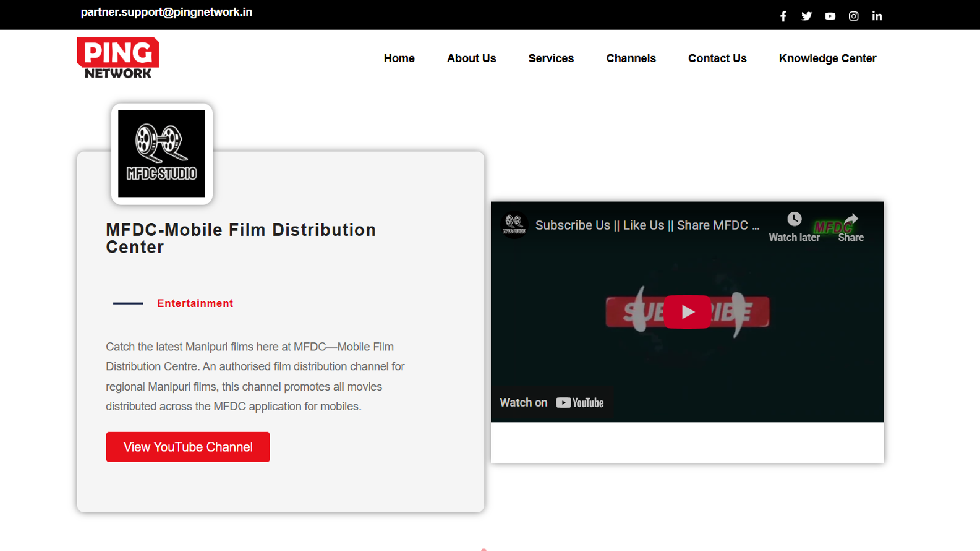Image resolution: width=980 pixels, height=551 pixels.
Task: Click the View YouTube Channel button
Action: pos(188,447)
